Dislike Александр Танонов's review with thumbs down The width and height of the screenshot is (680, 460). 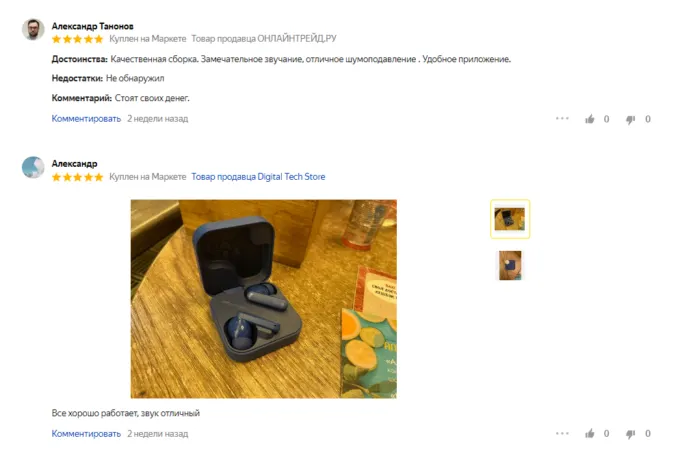(630, 120)
